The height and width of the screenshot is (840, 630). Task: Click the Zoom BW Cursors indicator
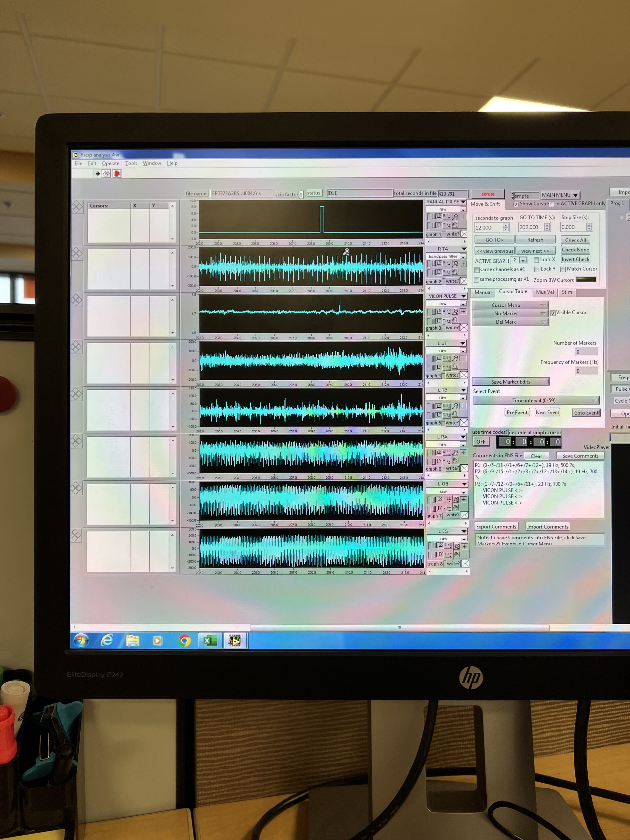pyautogui.click(x=586, y=280)
